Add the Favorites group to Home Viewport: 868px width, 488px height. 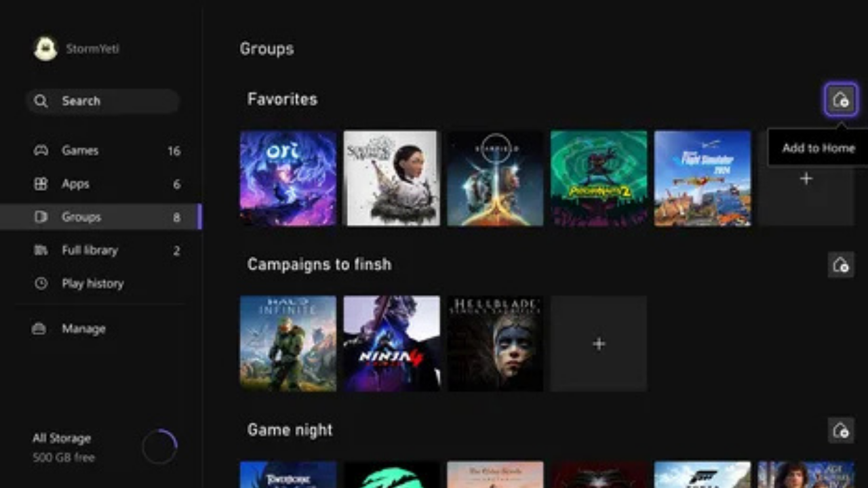(841, 100)
